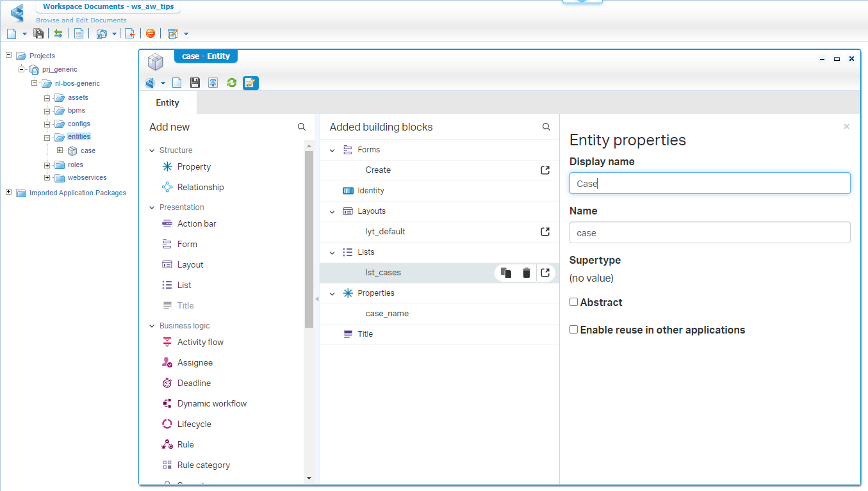The width and height of the screenshot is (868, 491).
Task: Click the green refresh icon in entity toolbar
Action: coord(232,83)
